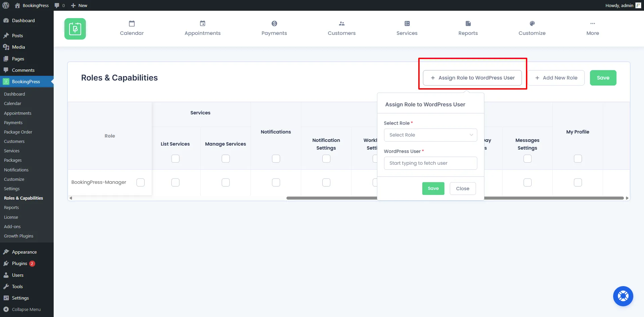Open the Reports document icon
The width and height of the screenshot is (644, 317).
pos(468,23)
